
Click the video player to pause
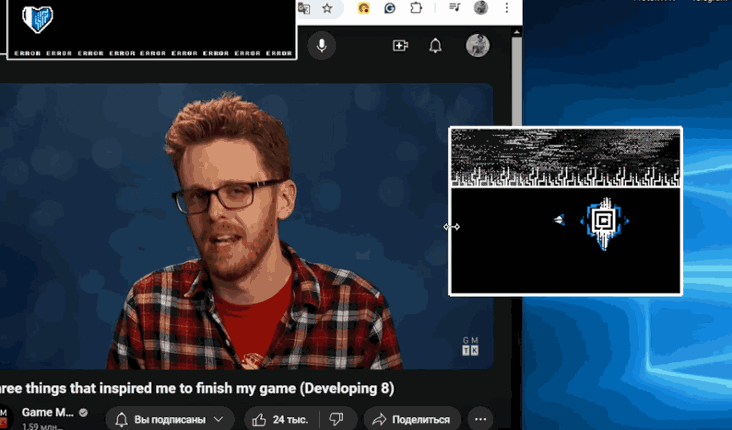pyautogui.click(x=246, y=226)
